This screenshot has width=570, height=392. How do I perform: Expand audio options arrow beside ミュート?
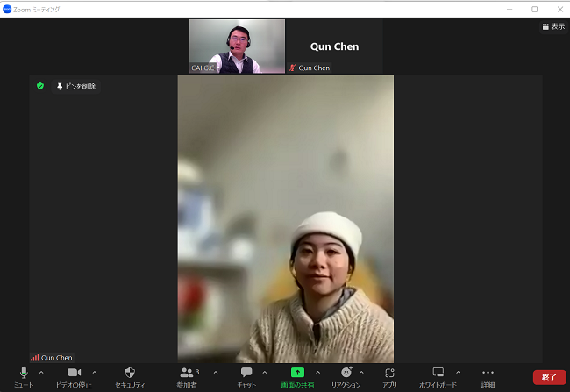pyautogui.click(x=41, y=373)
